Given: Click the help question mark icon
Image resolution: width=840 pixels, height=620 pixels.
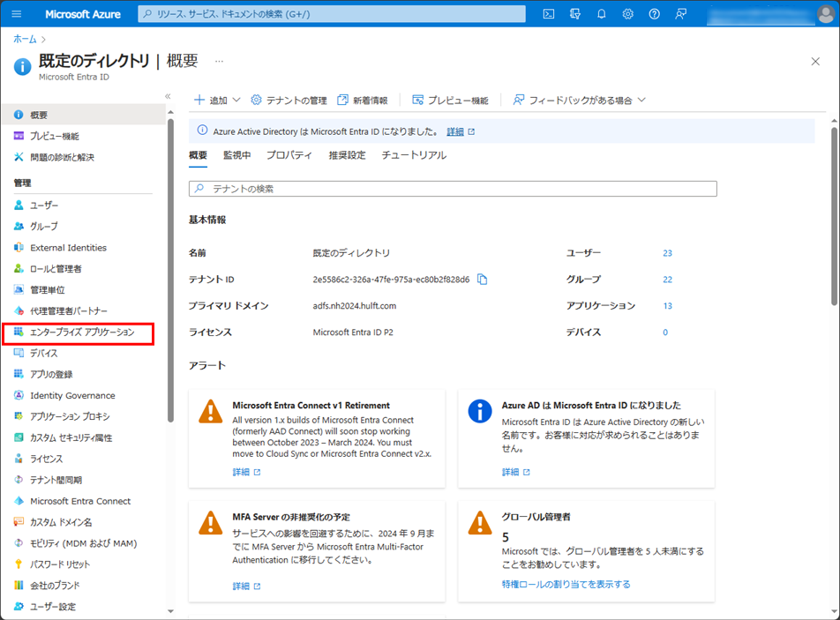Looking at the screenshot, I should coord(654,14).
